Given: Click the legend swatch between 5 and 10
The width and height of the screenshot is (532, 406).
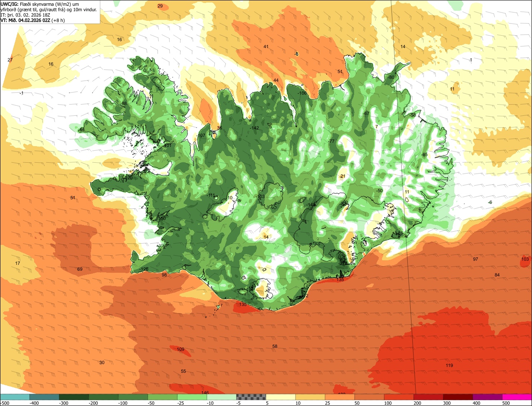Looking at the screenshot, I should coord(281,397).
